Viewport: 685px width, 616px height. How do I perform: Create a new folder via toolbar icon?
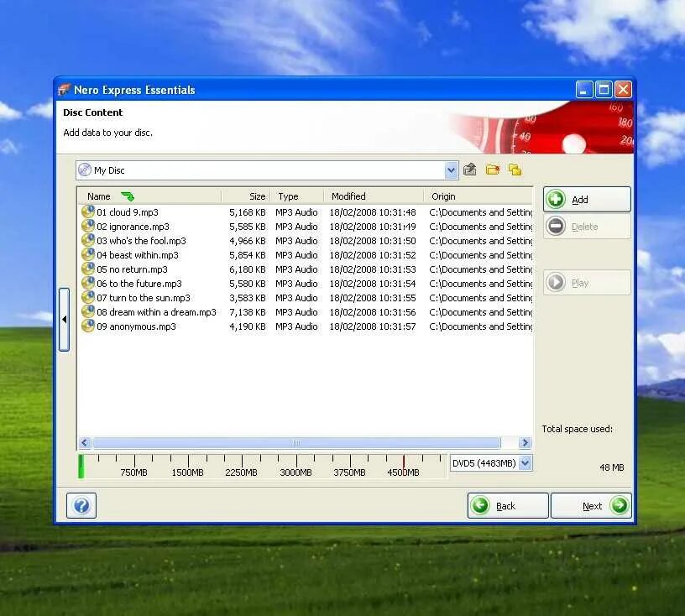click(x=492, y=170)
